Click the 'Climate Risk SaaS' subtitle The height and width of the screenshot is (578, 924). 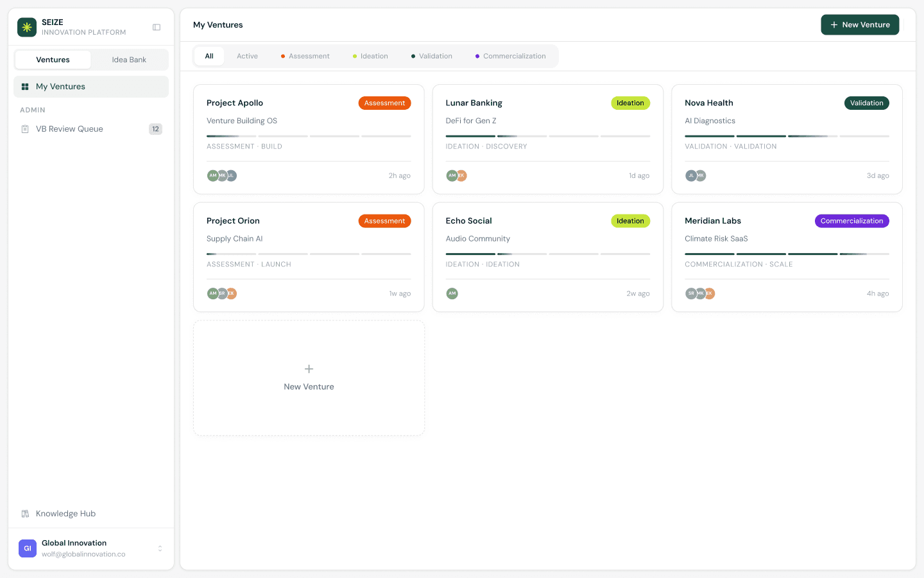[x=716, y=239]
